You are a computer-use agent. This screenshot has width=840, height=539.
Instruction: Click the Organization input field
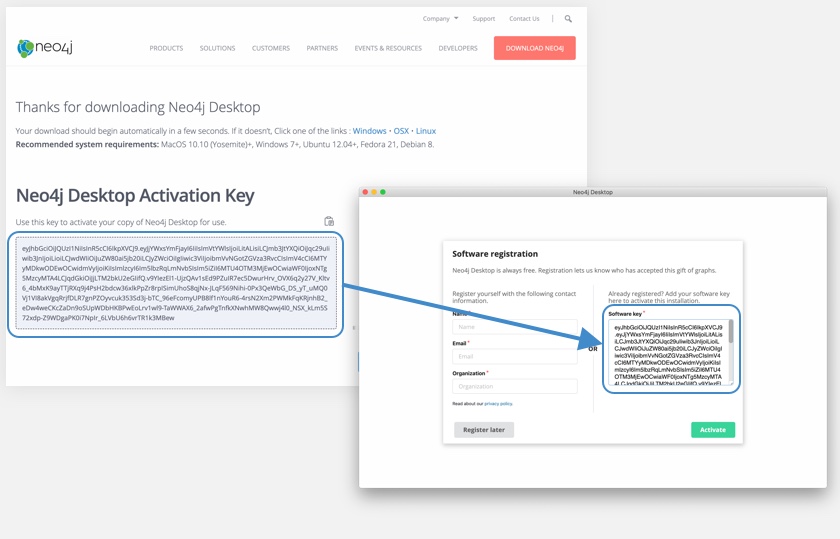point(515,386)
